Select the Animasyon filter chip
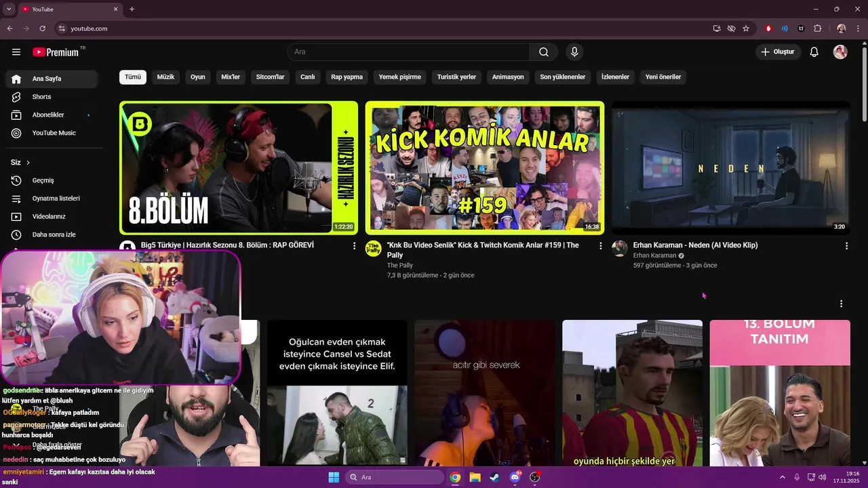The height and width of the screenshot is (488, 868). click(x=508, y=77)
